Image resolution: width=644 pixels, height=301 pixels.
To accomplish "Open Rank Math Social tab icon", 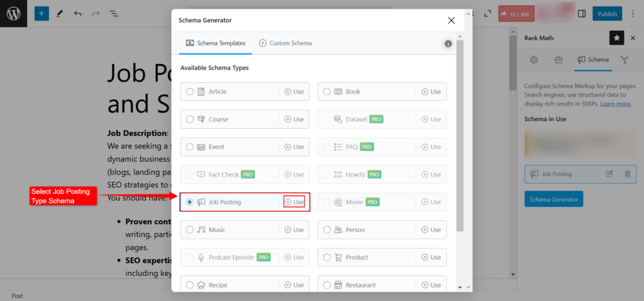I will 625,60.
